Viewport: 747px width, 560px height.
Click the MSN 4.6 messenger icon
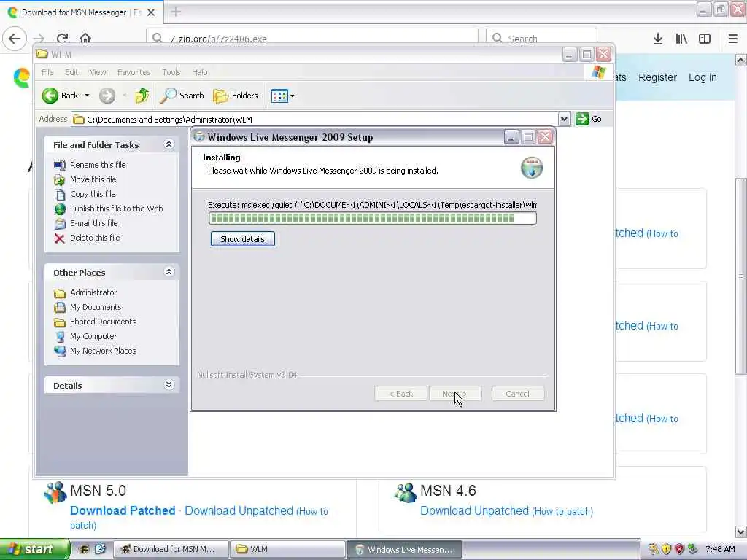coord(406,492)
